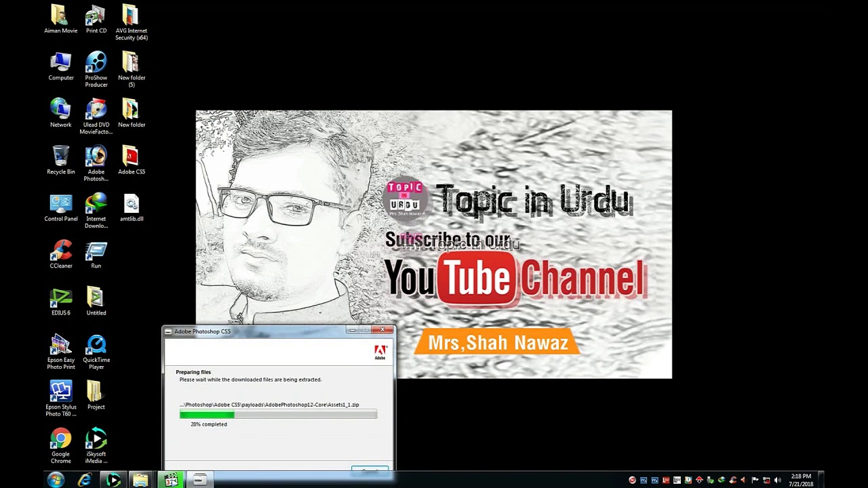Open the CCleaner tray icon

tap(732, 480)
